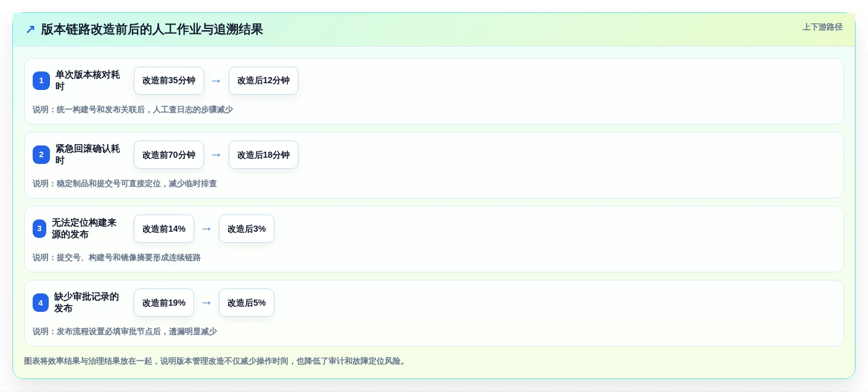The width and height of the screenshot is (868, 392).
Task: Click the 上下游路径 label in header
Action: [822, 27]
